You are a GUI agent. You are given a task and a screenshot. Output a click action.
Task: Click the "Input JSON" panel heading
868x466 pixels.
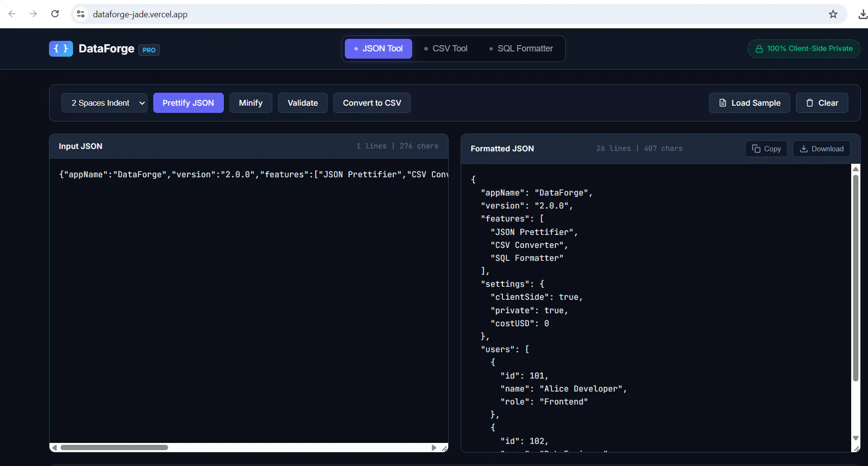tap(81, 146)
